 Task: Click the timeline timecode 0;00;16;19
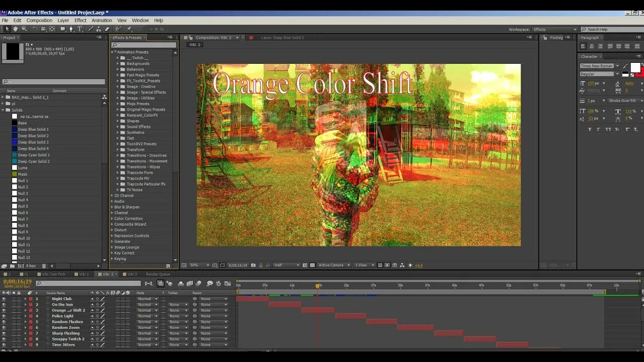[x=18, y=282]
